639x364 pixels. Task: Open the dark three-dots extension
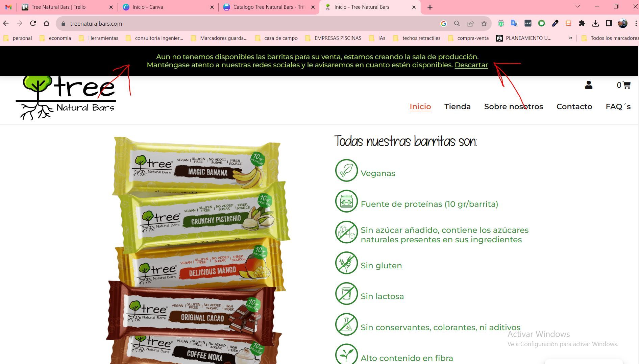[528, 23]
